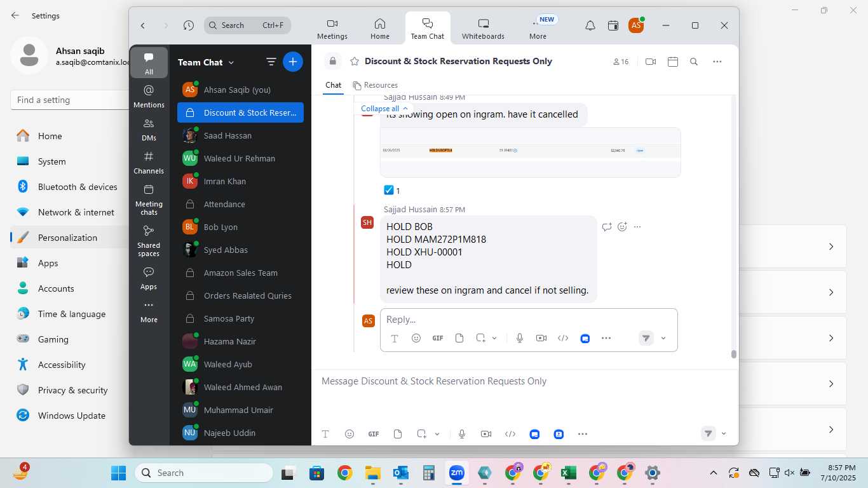868x488 pixels.
Task: Add emoji reaction to HOLD BOB message
Action: click(x=623, y=227)
